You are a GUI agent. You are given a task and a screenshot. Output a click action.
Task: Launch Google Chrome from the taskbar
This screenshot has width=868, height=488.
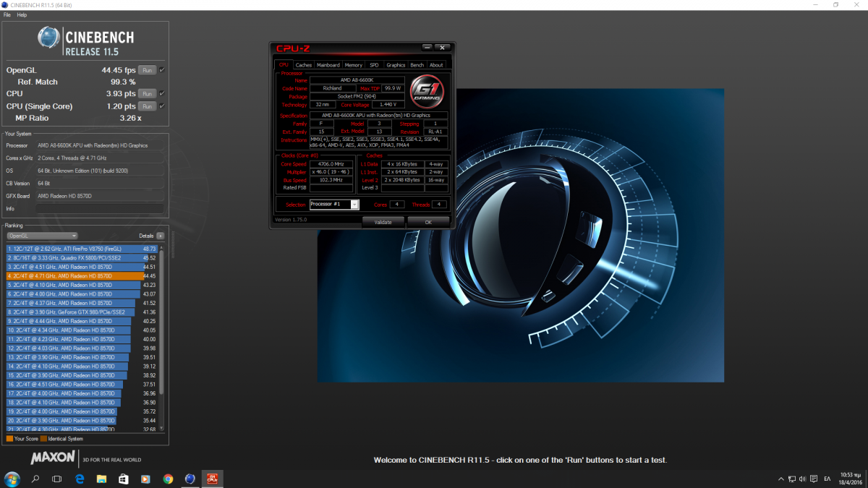(x=168, y=479)
